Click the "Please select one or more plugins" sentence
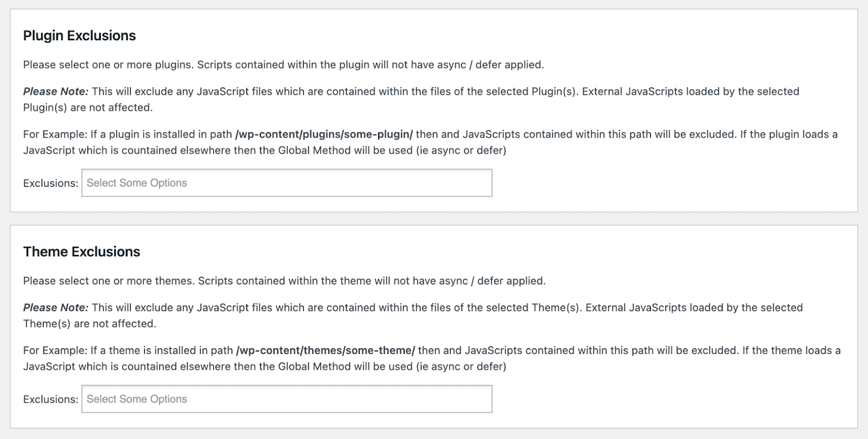 (x=107, y=65)
